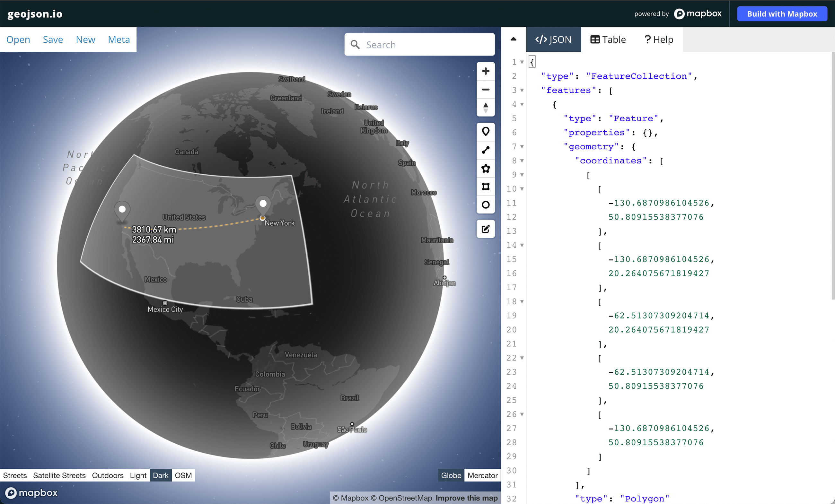This screenshot has height=504, width=835.
Task: Select the draw line tool
Action: (x=486, y=150)
